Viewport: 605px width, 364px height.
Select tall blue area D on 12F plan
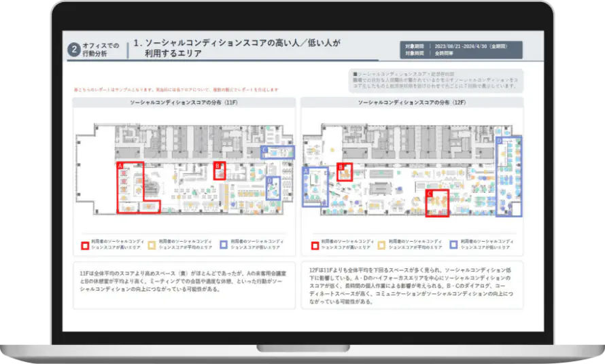click(x=508, y=177)
